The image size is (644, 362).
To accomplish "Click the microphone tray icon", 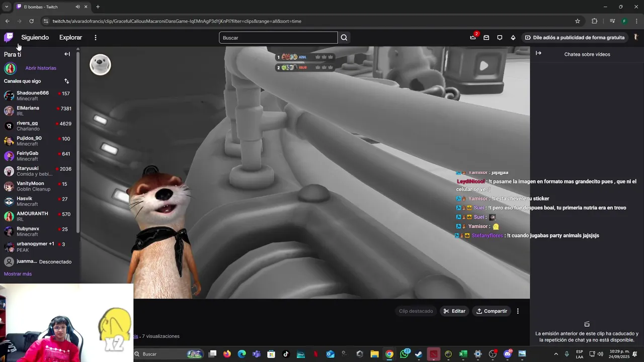I will (x=567, y=354).
